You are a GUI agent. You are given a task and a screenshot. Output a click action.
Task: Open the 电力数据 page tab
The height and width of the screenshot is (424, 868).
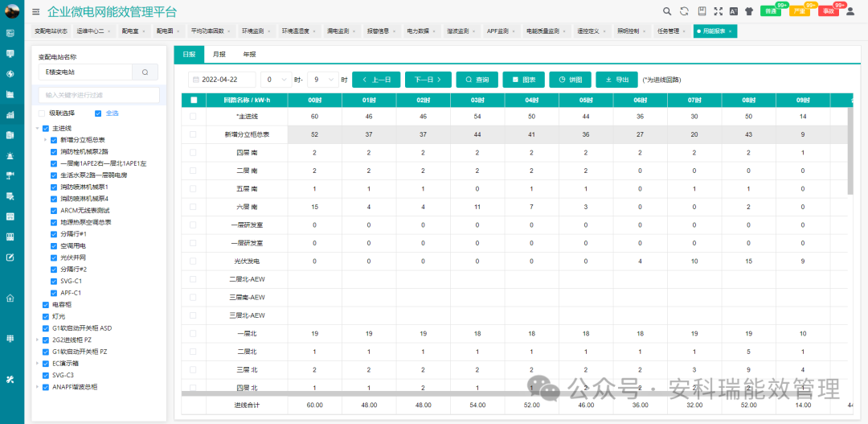pos(421,31)
